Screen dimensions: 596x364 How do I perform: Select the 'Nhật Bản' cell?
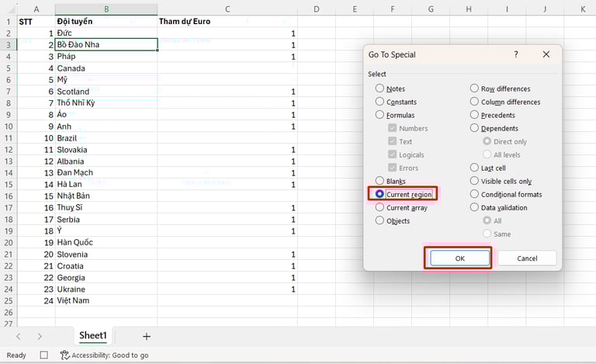point(106,196)
